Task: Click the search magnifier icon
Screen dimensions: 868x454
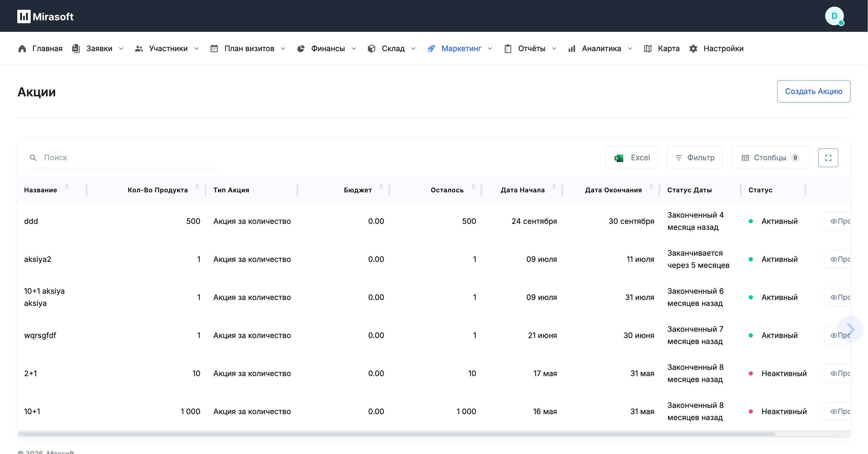Action: [x=33, y=158]
